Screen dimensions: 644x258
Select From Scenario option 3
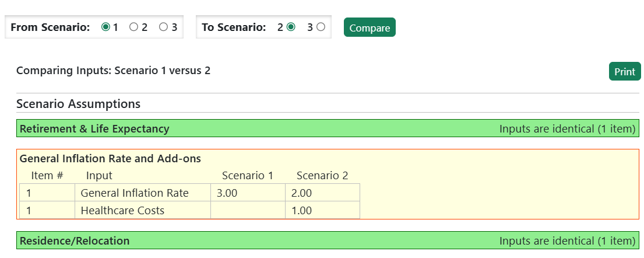[163, 27]
